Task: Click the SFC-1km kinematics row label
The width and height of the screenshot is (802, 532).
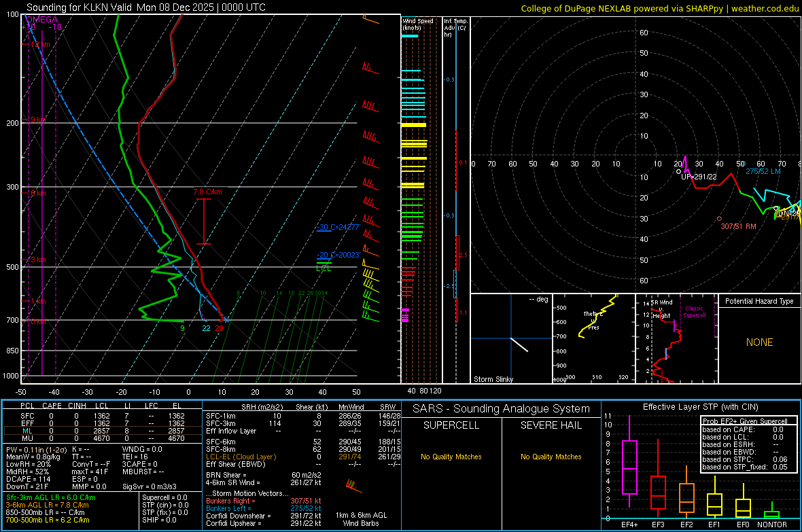Action: (x=220, y=416)
